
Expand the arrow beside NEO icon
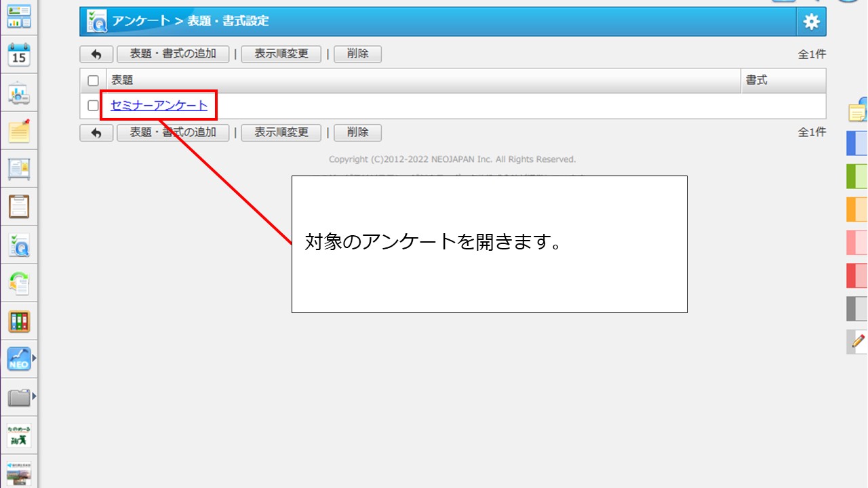(34, 358)
